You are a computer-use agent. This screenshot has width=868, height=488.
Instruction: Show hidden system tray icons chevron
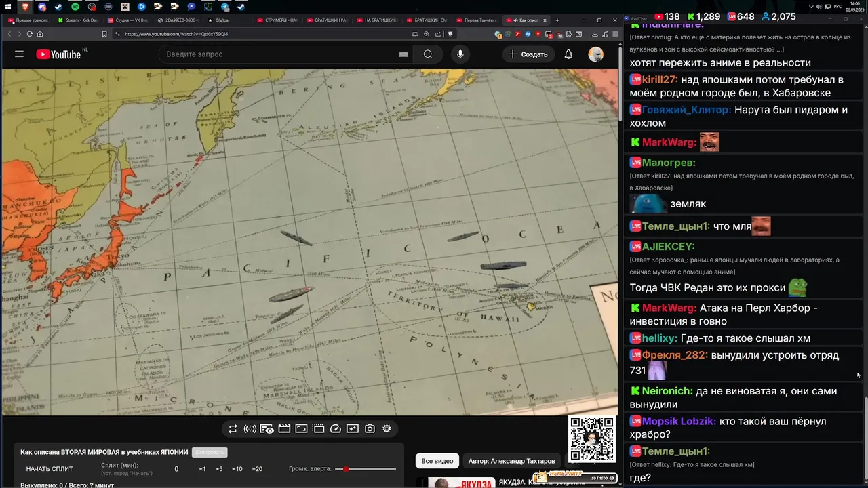point(812,7)
